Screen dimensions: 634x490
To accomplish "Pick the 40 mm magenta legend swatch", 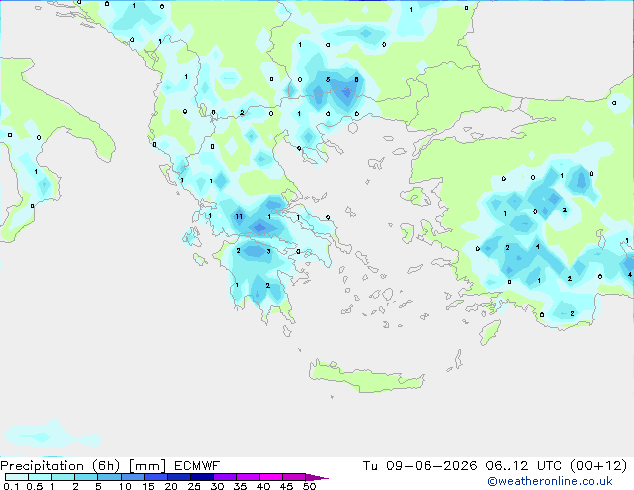I will (271, 477).
